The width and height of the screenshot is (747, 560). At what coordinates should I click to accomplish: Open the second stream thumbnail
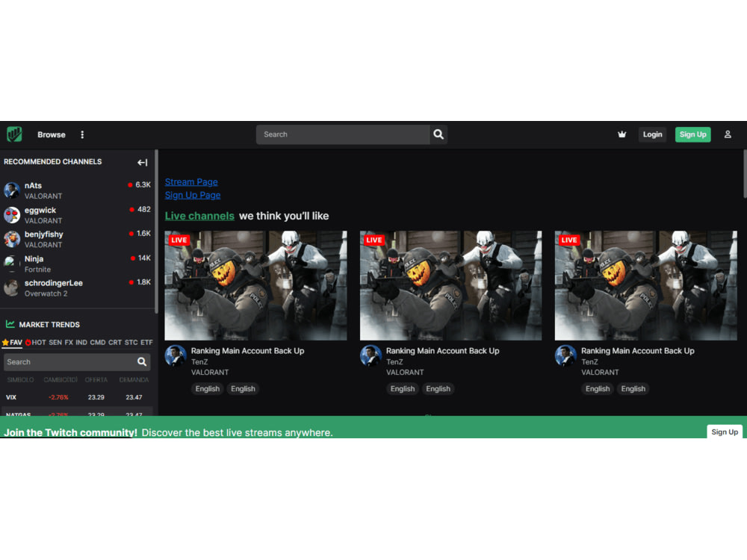click(450, 286)
